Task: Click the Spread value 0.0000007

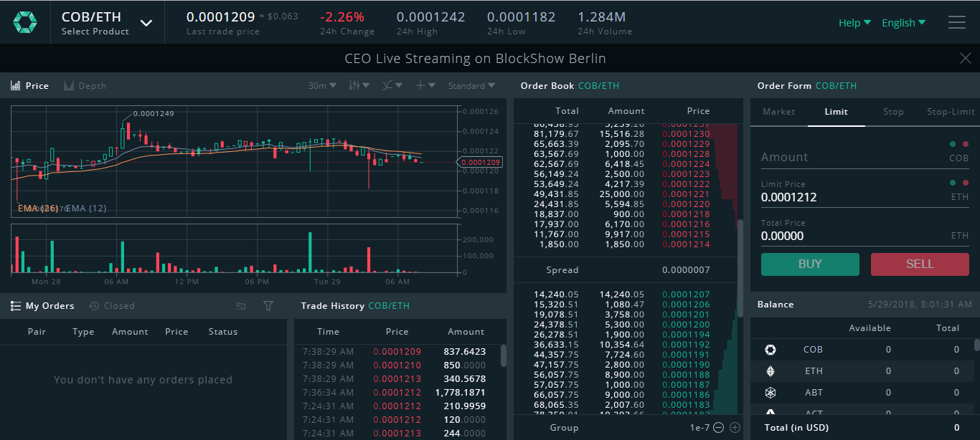Action: coord(686,270)
